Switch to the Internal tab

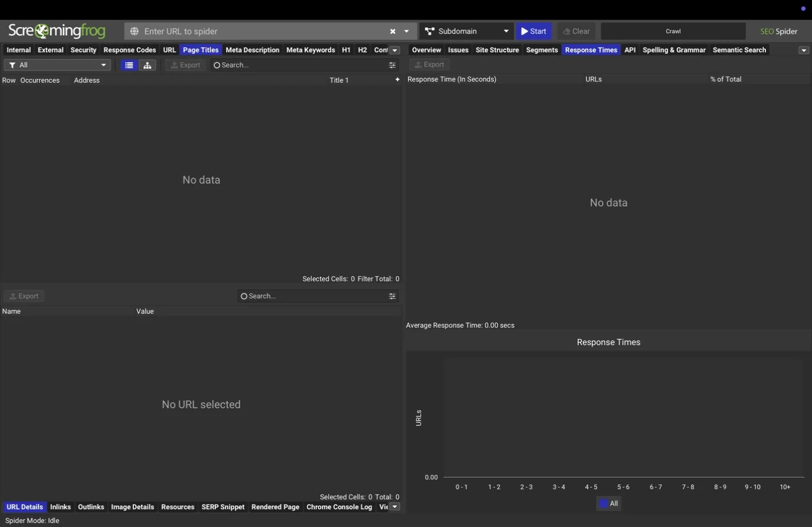pos(18,50)
